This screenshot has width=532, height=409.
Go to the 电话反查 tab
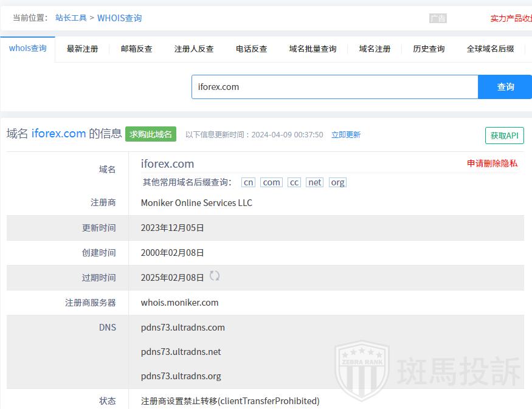pyautogui.click(x=251, y=49)
